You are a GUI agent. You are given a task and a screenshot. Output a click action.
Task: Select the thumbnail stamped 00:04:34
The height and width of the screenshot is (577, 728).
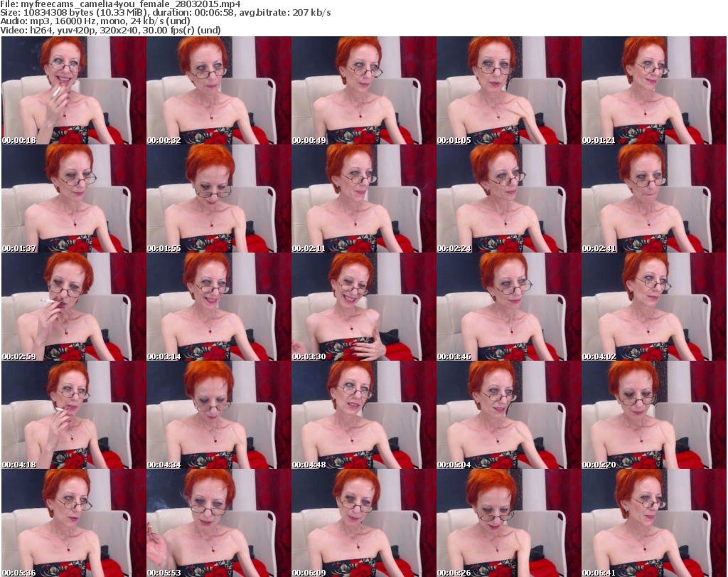[219, 415]
